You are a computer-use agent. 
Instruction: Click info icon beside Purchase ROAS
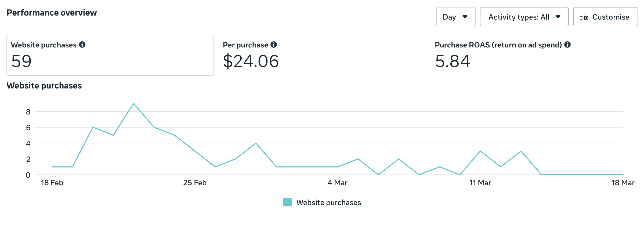click(x=567, y=45)
